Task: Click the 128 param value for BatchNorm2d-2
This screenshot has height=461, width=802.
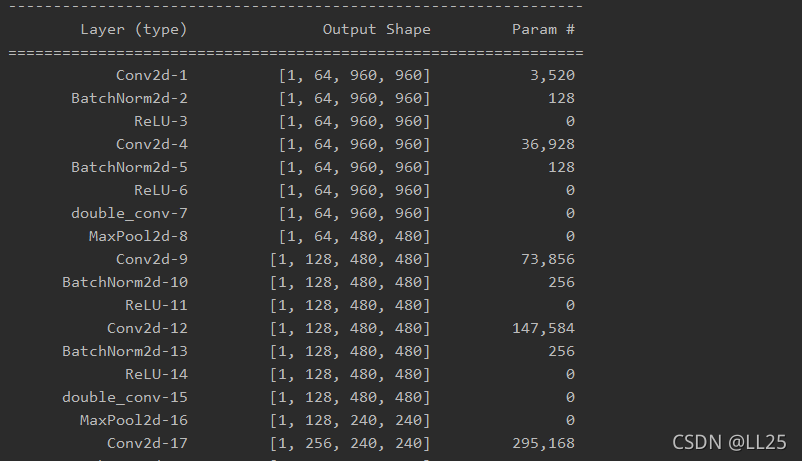Action: (x=561, y=98)
